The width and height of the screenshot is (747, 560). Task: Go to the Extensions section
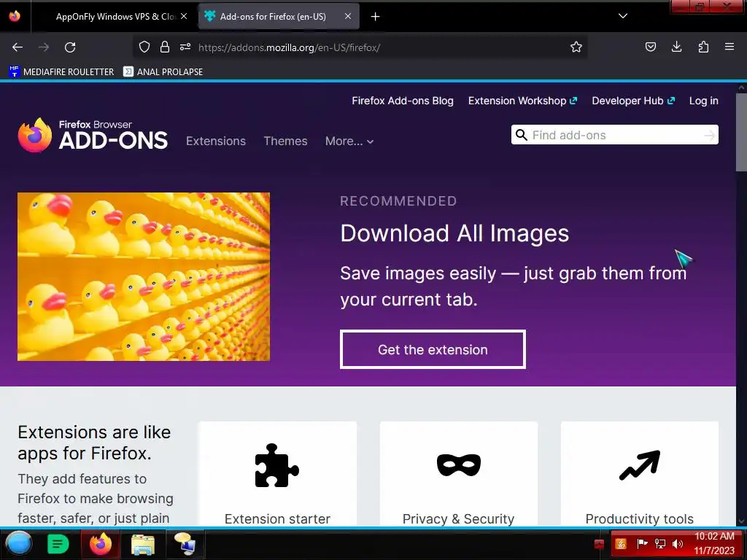click(216, 141)
